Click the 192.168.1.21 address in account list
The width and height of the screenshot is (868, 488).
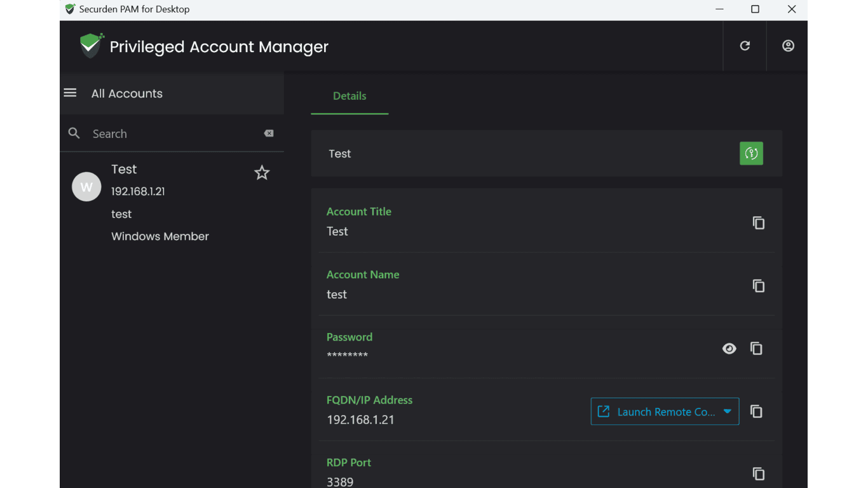pyautogui.click(x=138, y=191)
